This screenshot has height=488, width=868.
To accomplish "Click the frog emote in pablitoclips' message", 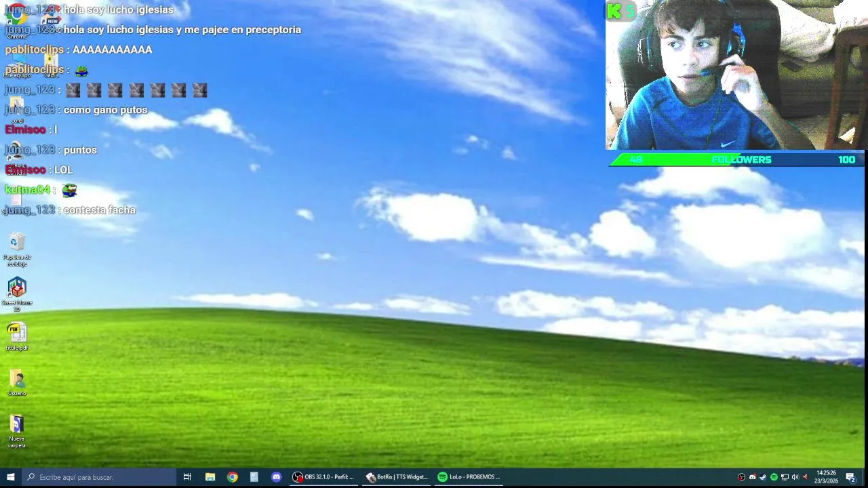I will (x=81, y=70).
